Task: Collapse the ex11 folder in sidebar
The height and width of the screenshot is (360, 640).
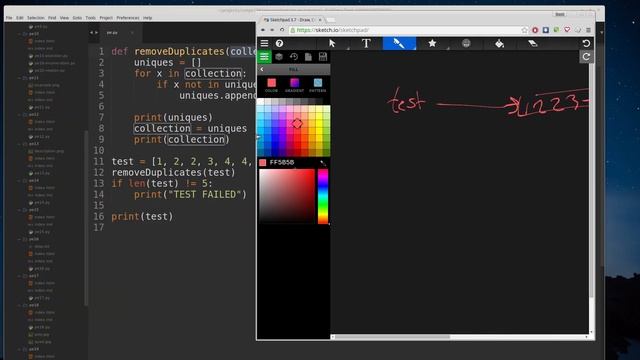Action: point(20,78)
